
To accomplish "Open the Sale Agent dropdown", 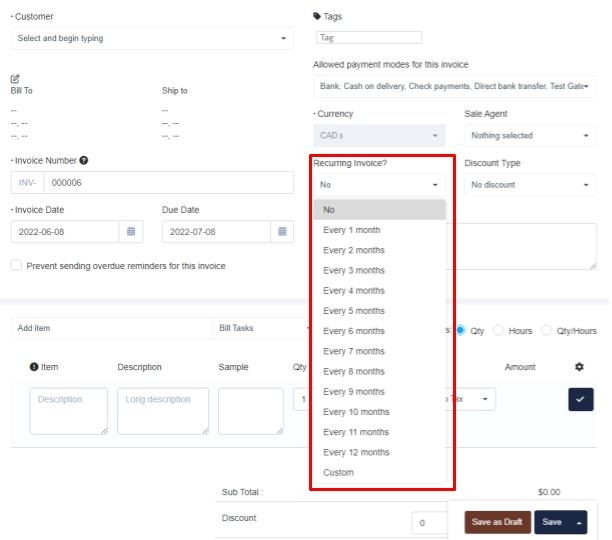I will (530, 135).
